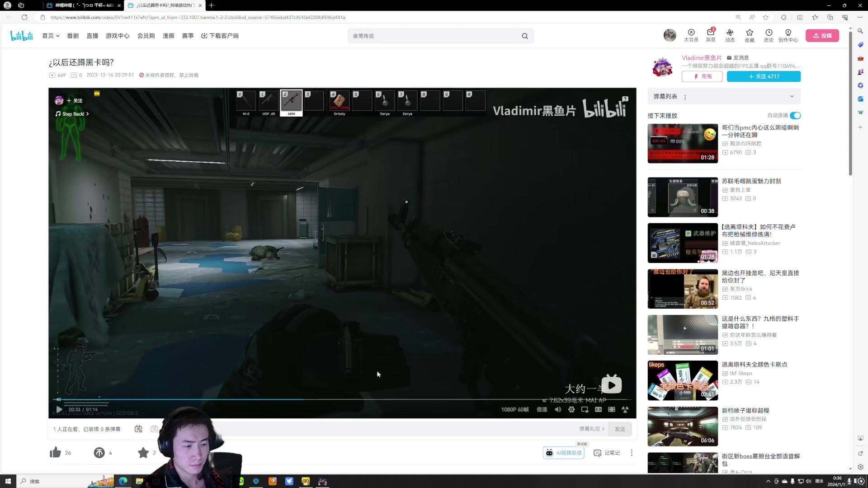
Task: Open the 收藏 favorites icon in header
Action: point(750,35)
